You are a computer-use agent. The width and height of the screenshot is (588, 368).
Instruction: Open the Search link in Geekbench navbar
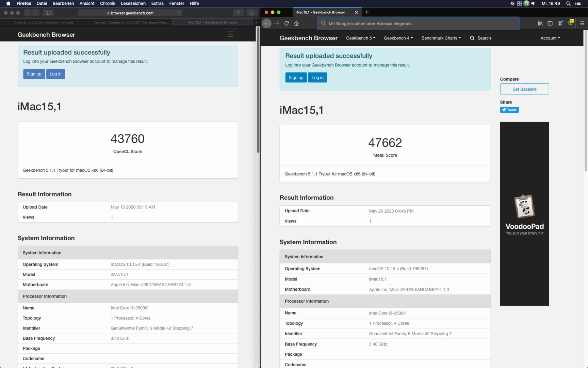pyautogui.click(x=480, y=38)
